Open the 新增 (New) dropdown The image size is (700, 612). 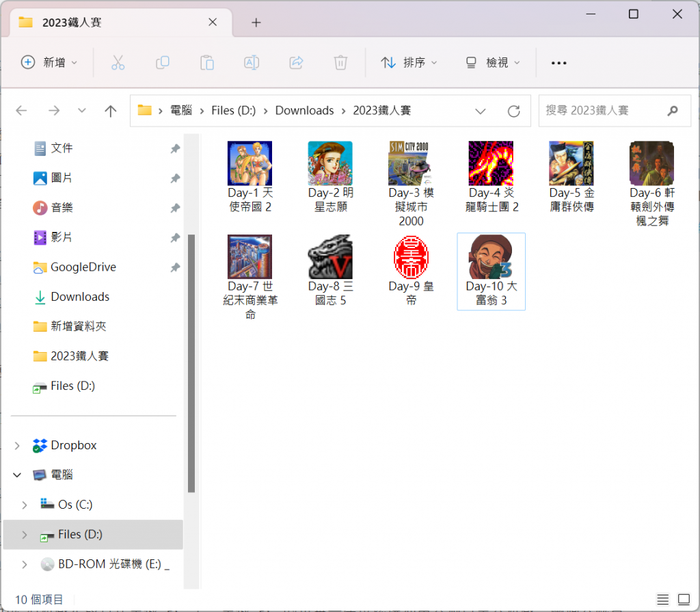click(49, 62)
